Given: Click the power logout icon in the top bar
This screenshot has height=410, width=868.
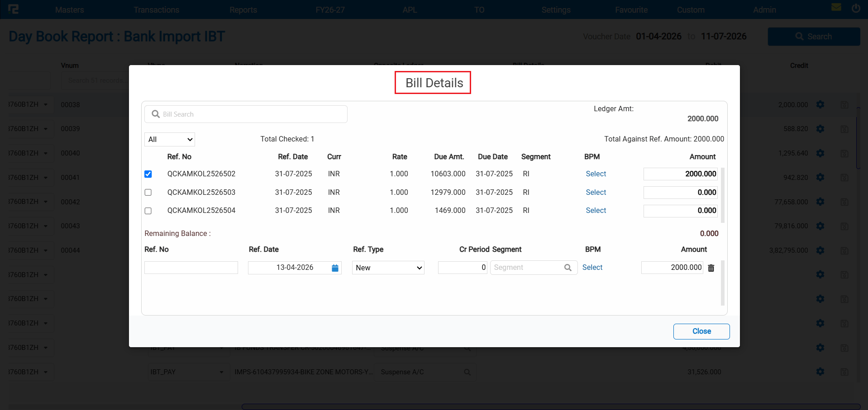Looking at the screenshot, I should coord(856,8).
